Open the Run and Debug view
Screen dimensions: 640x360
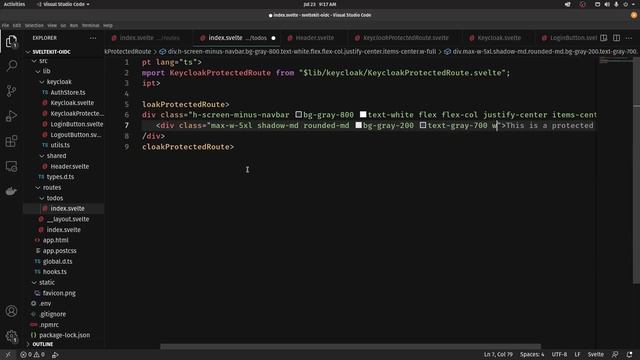pyautogui.click(x=11, y=116)
